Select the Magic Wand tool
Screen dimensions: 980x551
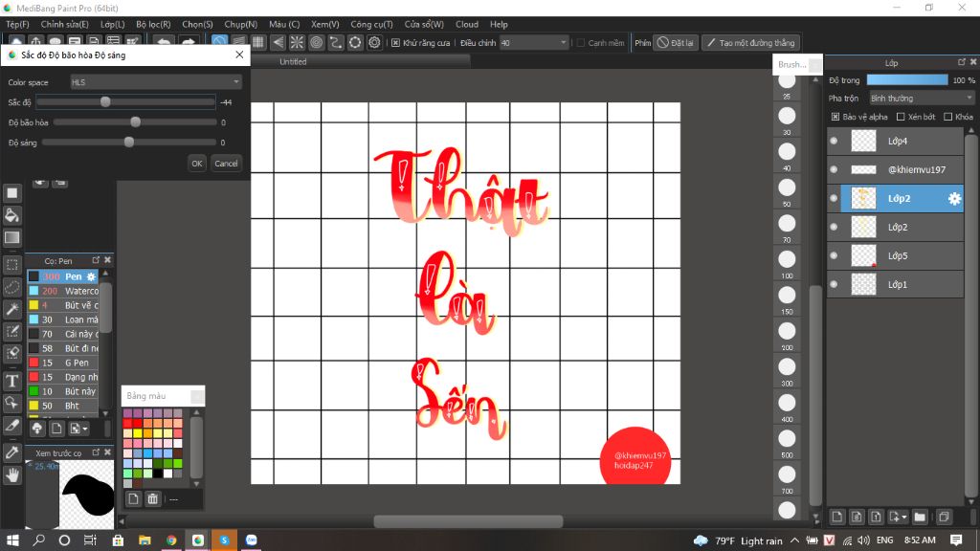click(11, 309)
